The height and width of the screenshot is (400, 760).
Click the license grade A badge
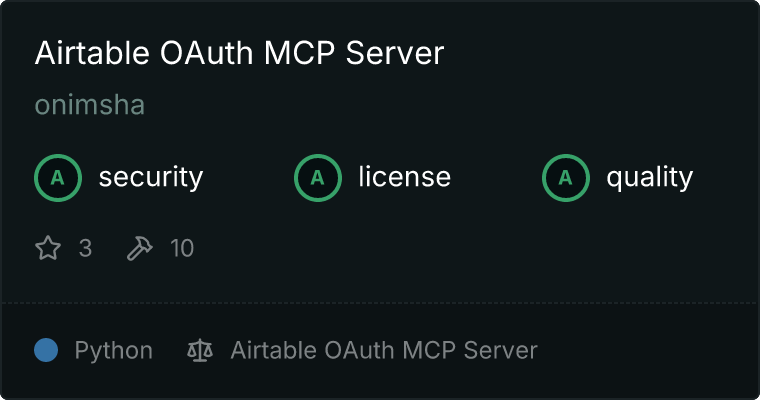point(317,177)
